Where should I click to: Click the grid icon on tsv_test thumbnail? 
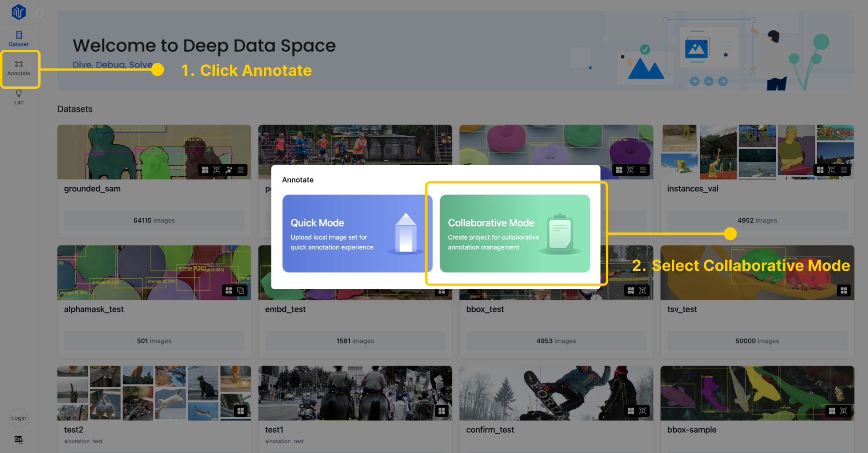(844, 290)
